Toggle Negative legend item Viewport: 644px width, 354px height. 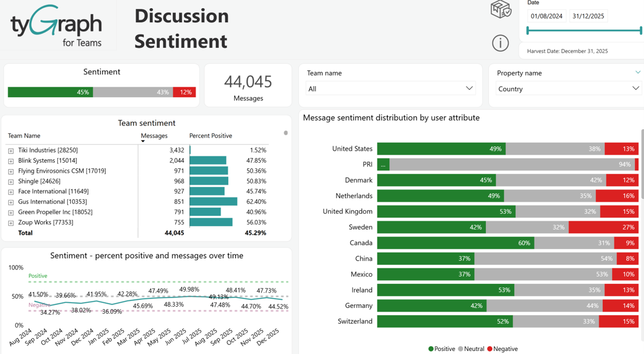tap(502, 349)
